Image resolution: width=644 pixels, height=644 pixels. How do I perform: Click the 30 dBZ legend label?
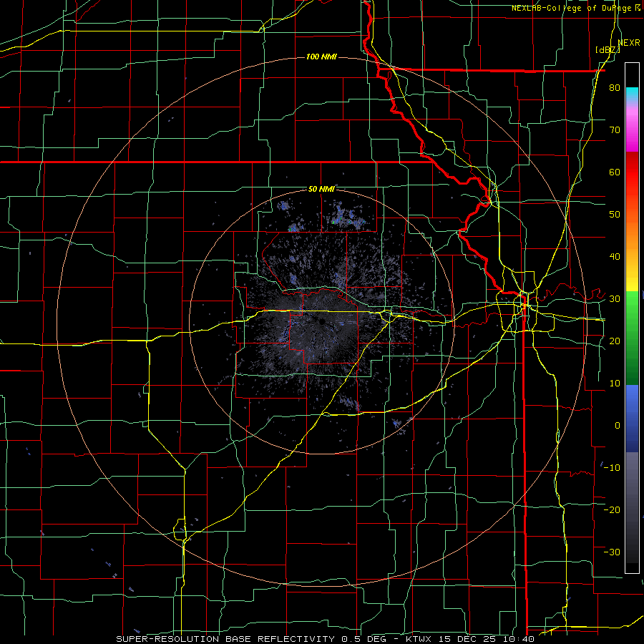[615, 299]
